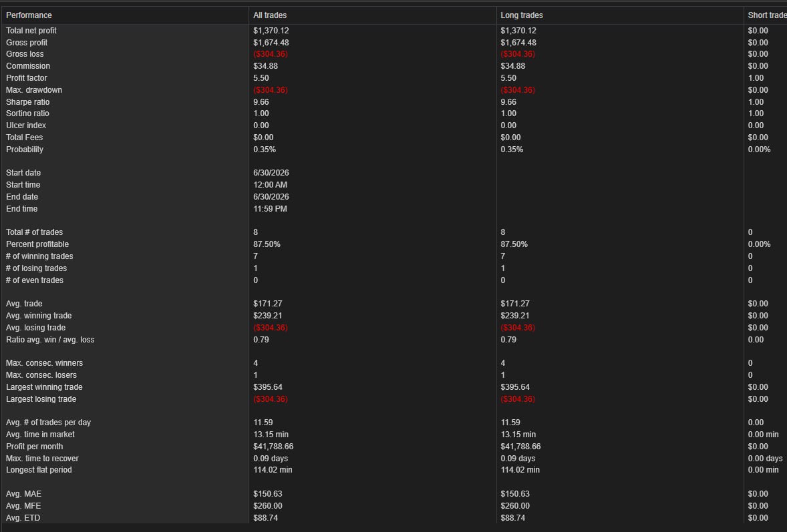Click Max. drawdown ($304.36) under All trades

click(271, 90)
